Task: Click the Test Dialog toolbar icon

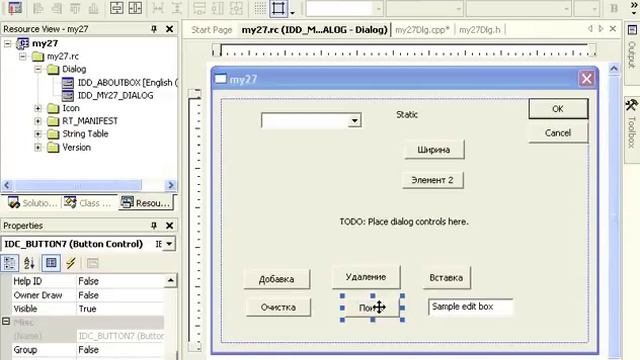Action: (15, 8)
